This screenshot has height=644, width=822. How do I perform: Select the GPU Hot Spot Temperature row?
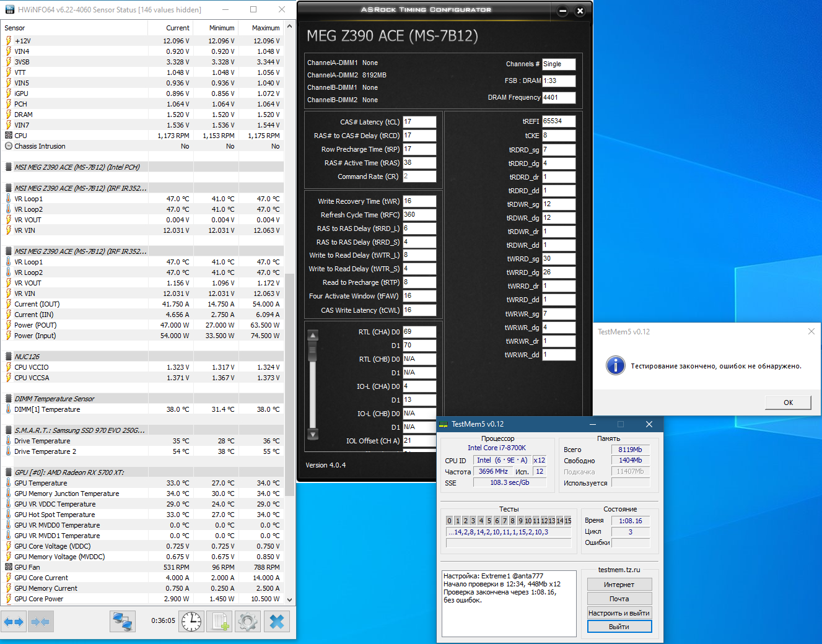click(142, 515)
